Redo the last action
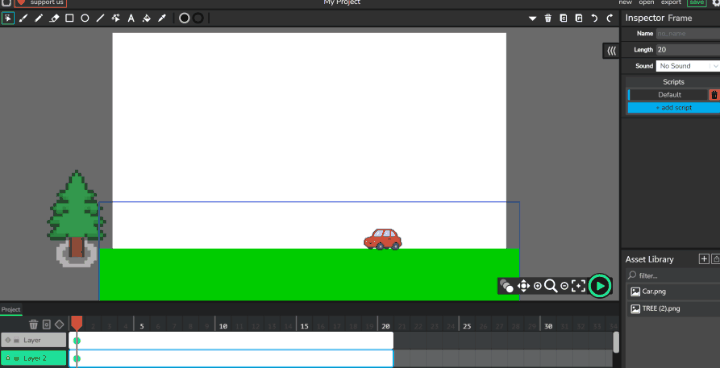The width and height of the screenshot is (720, 368). [610, 18]
